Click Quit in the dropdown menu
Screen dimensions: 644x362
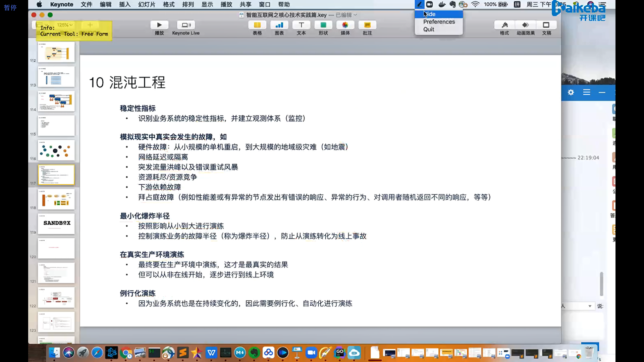(429, 29)
